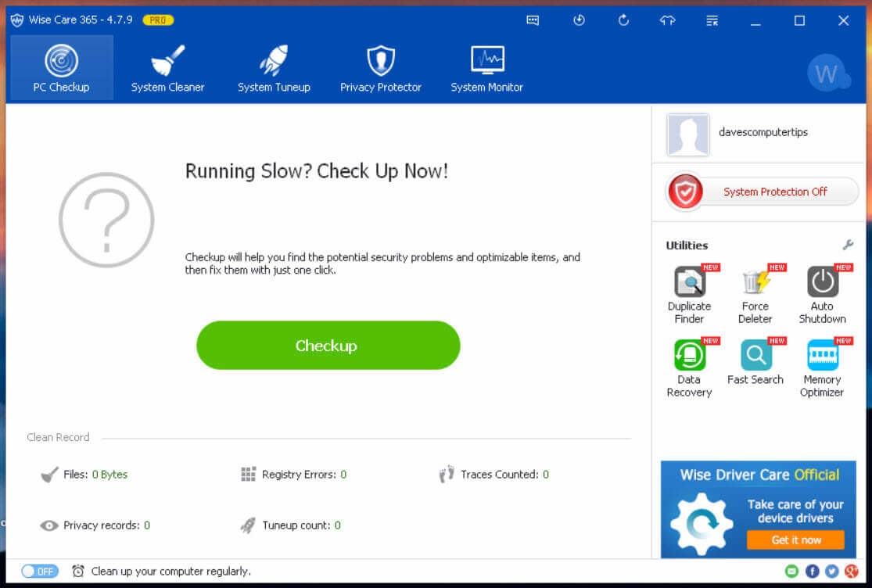Image resolution: width=872 pixels, height=588 pixels.
Task: Click the "Privacy records: 0" record
Action: pyautogui.click(x=95, y=525)
